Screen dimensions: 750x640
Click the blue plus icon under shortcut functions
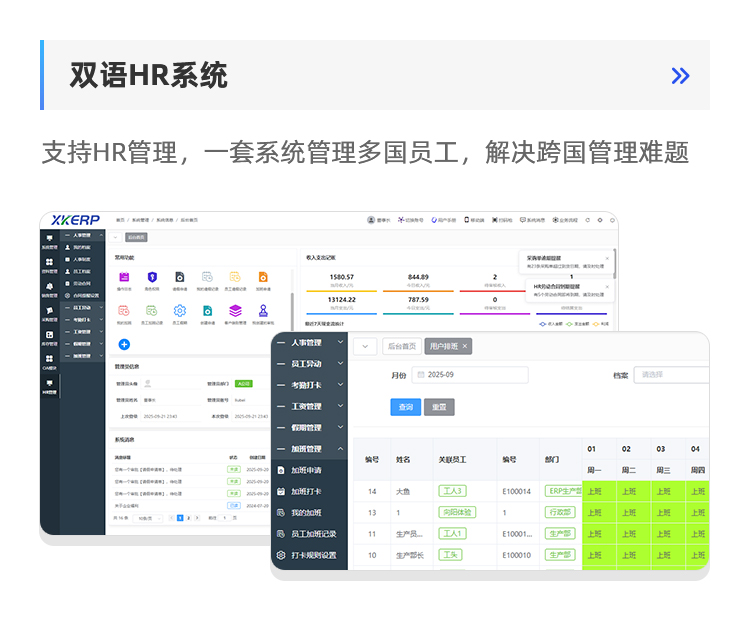[124, 344]
